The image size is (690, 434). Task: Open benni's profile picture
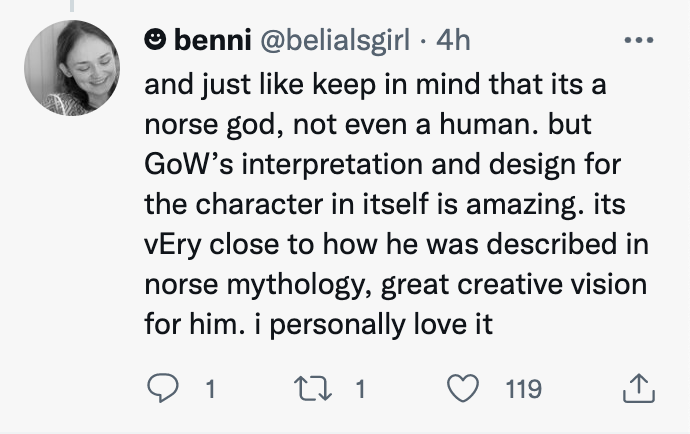[x=67, y=69]
